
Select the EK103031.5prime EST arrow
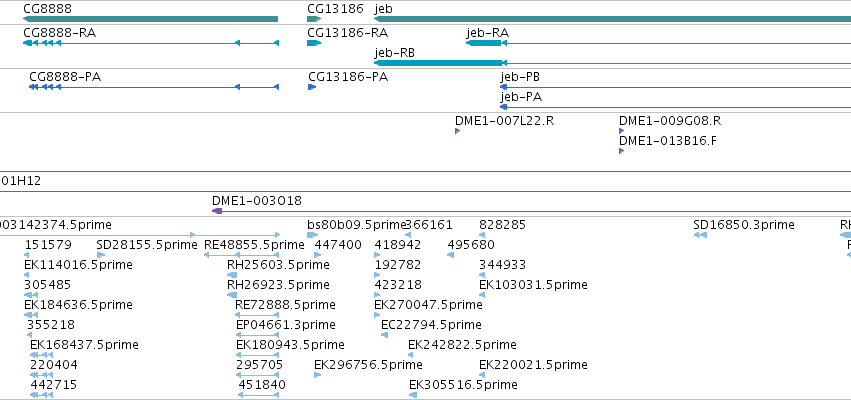point(482,295)
